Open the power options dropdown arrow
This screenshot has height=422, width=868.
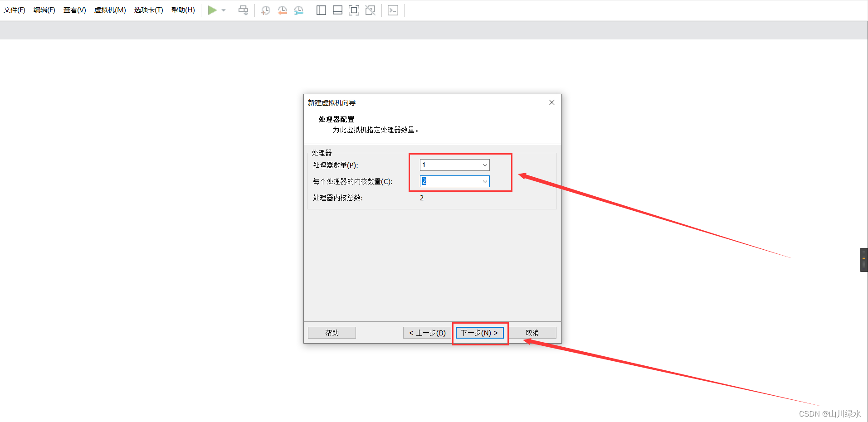[223, 10]
